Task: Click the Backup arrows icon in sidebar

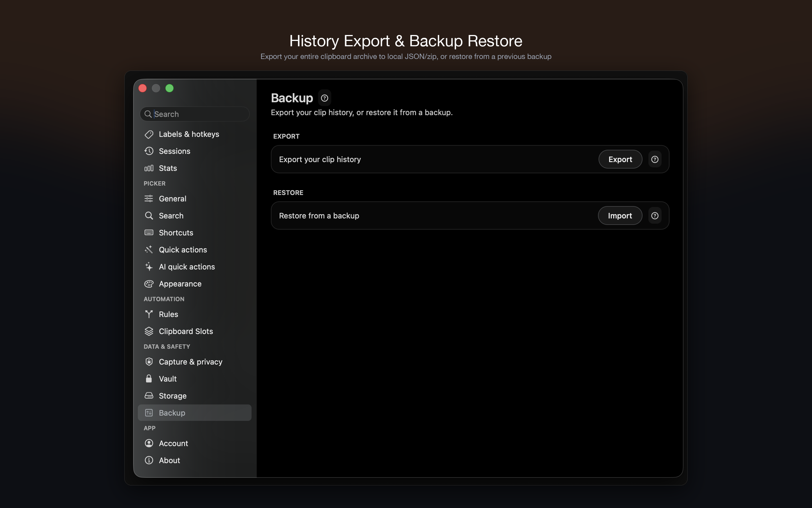Action: tap(149, 413)
